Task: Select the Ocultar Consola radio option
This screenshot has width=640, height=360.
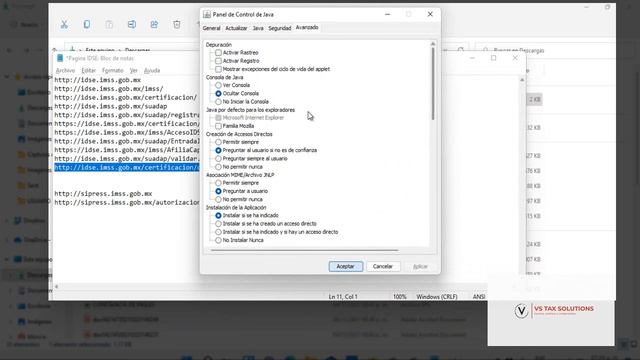Action: pyautogui.click(x=218, y=93)
